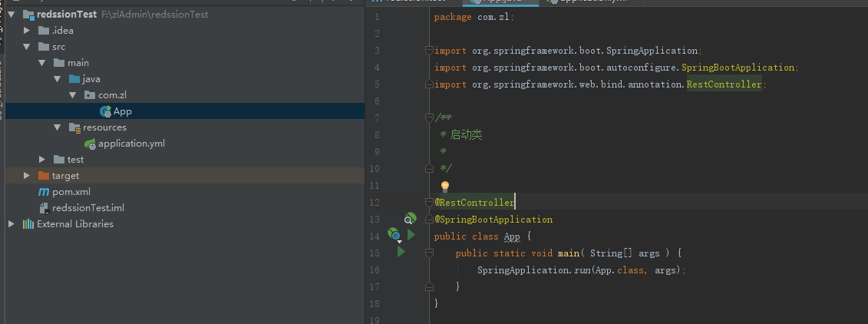Toggle fold marker on @RestController line
Viewport: 868px width, 324px height.
[x=430, y=202]
